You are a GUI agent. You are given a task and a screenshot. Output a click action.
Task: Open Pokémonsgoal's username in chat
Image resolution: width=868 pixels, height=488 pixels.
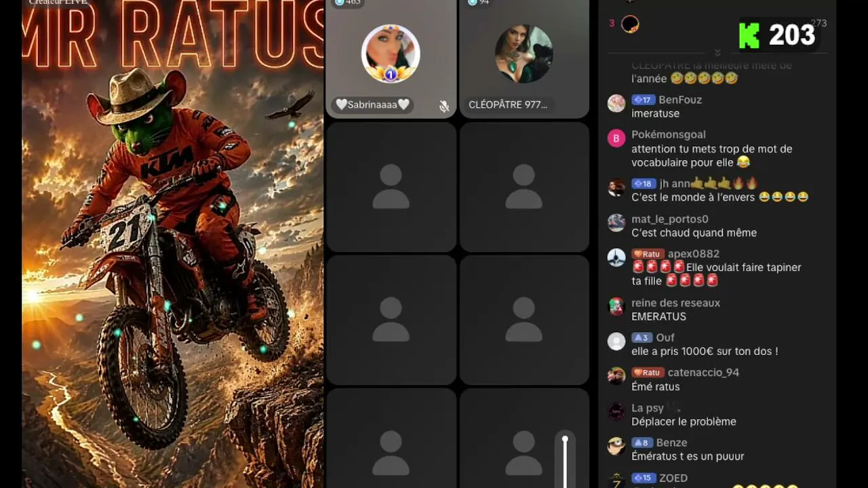(x=669, y=134)
